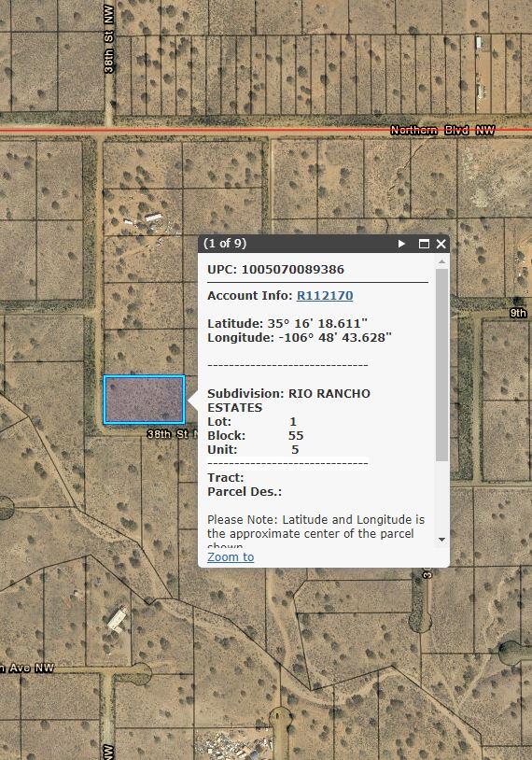Click the Latitude value in popup

click(317, 323)
